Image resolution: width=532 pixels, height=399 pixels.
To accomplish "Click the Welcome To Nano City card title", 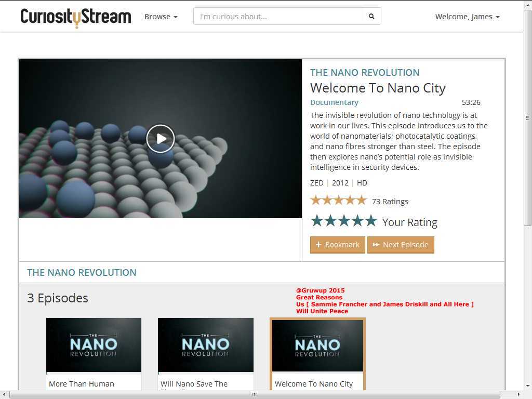I will point(314,384).
